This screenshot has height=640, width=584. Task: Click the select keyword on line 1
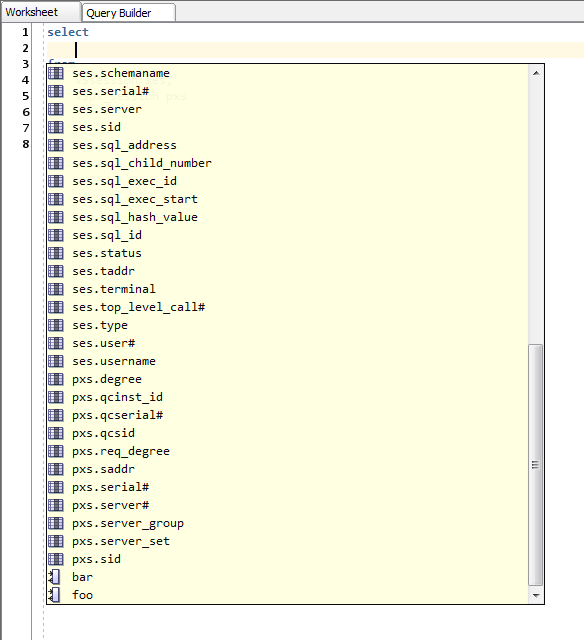pyautogui.click(x=68, y=32)
